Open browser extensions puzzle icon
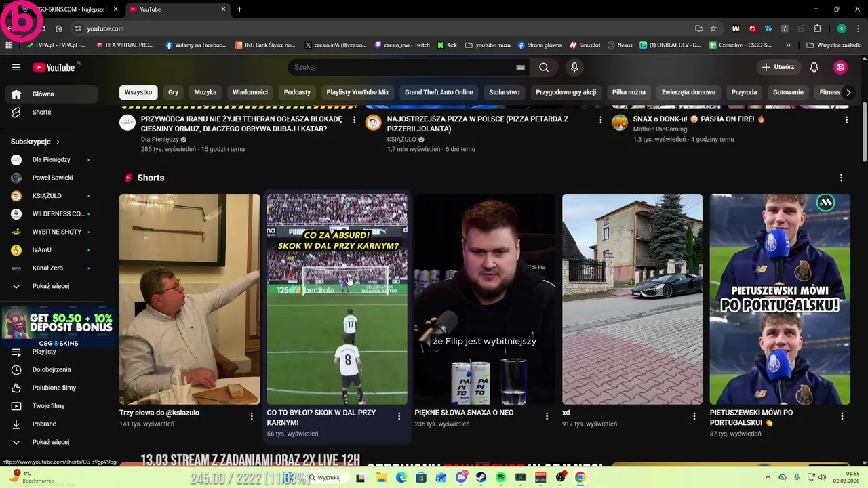The image size is (868, 488). tap(817, 28)
